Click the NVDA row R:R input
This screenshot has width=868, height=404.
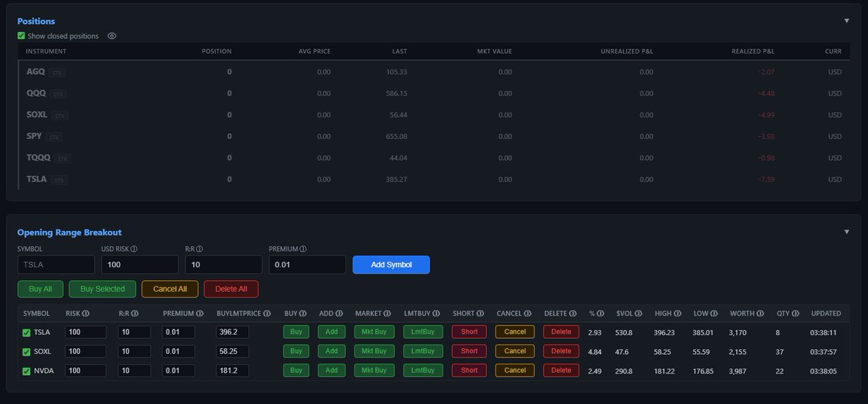[x=135, y=370]
